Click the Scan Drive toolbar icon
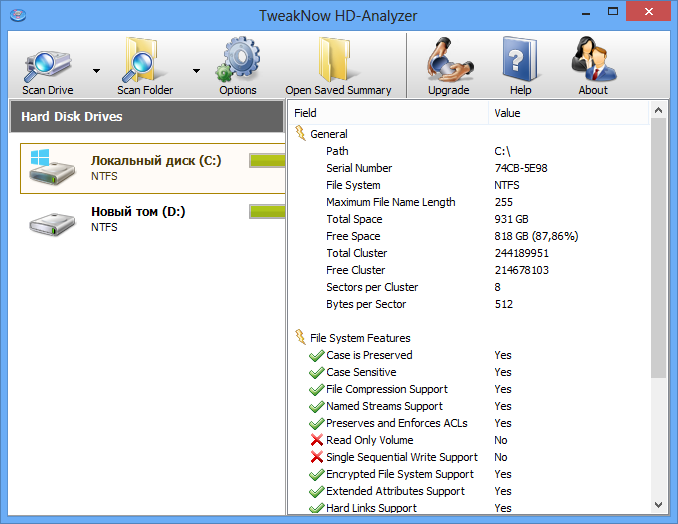The width and height of the screenshot is (678, 524). tap(47, 66)
